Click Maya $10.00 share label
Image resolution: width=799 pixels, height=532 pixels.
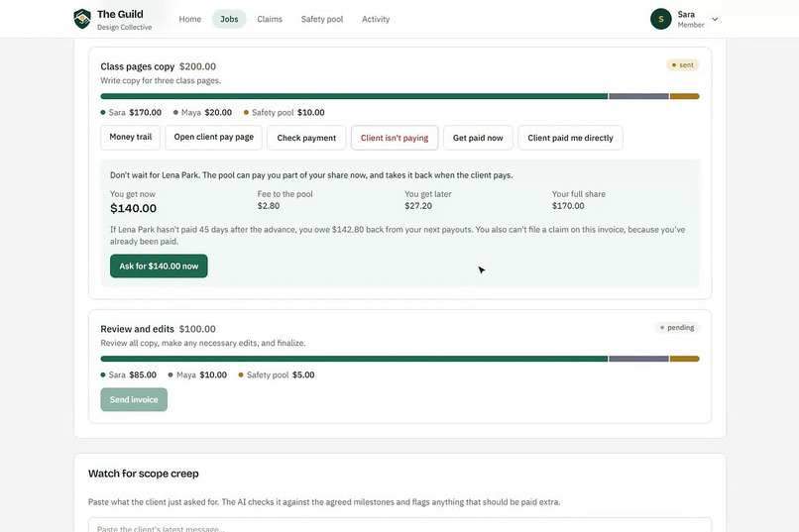click(197, 375)
